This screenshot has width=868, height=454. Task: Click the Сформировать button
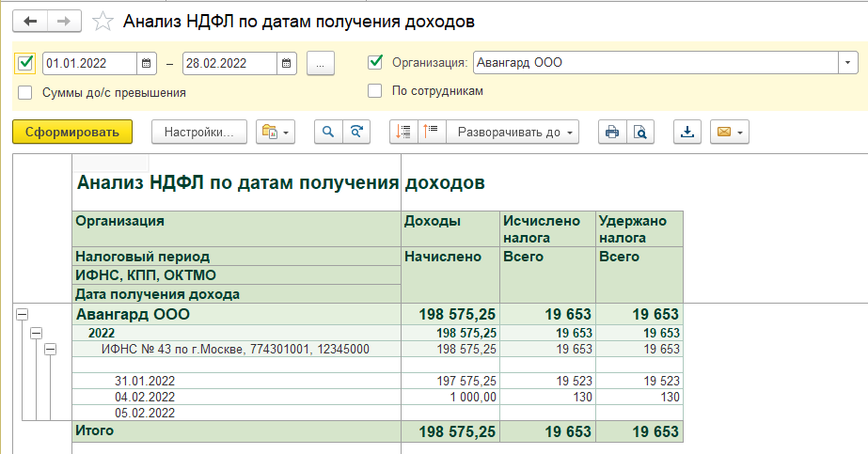pyautogui.click(x=72, y=133)
